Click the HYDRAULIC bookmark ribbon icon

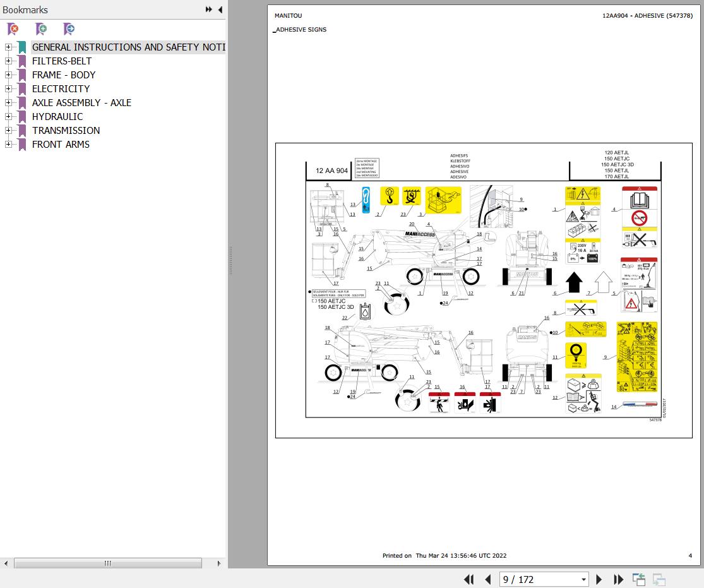tap(22, 117)
